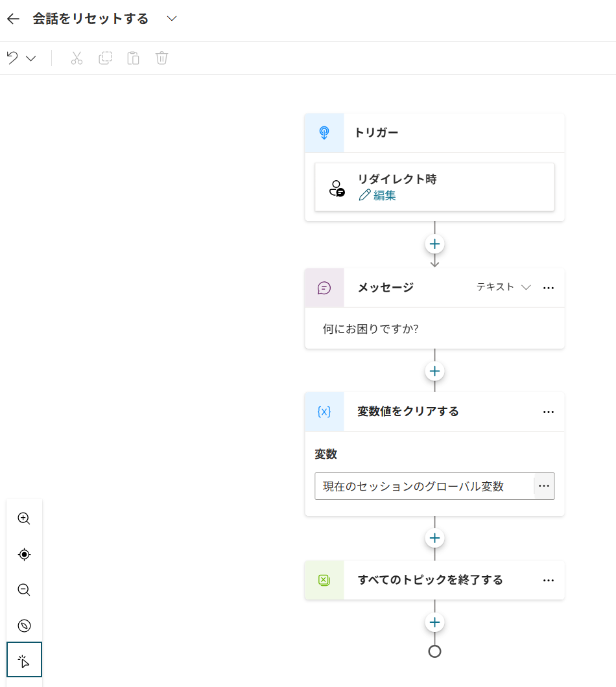The height and width of the screenshot is (687, 616).
Task: Click the メッセージ node chat icon
Action: tap(324, 288)
